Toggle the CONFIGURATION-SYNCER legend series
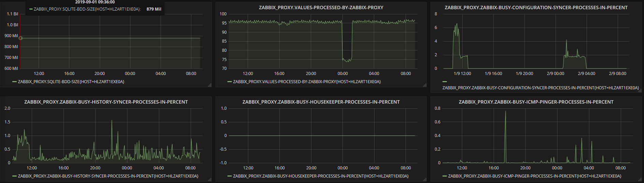 tap(541, 88)
